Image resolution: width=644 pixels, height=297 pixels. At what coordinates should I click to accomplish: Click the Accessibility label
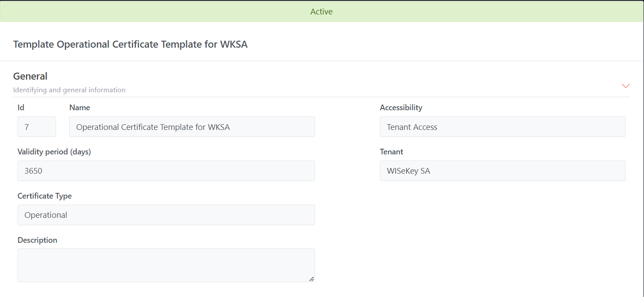pyautogui.click(x=401, y=108)
